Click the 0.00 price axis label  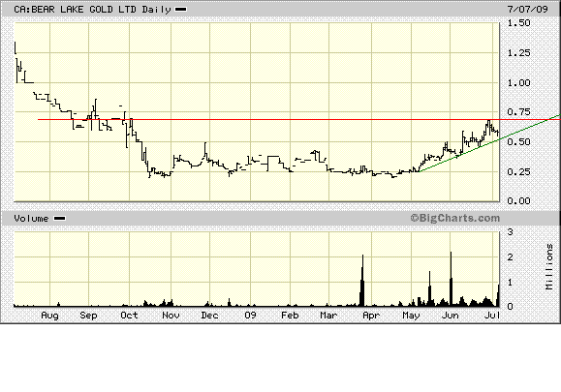point(518,200)
